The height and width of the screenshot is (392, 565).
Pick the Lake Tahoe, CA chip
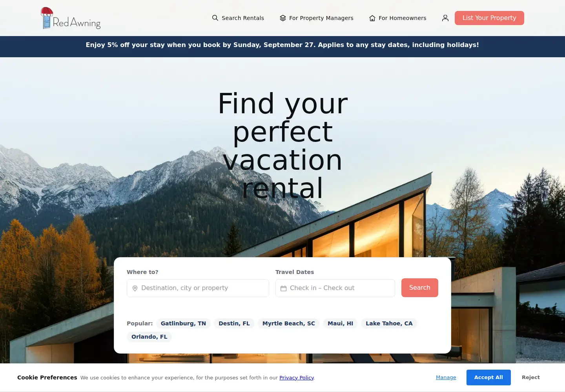(x=389, y=323)
